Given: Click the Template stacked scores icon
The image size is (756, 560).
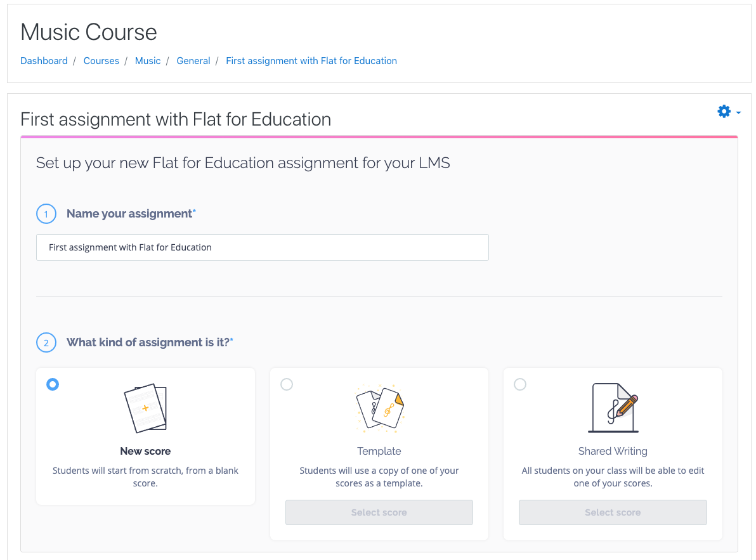Looking at the screenshot, I should pos(379,408).
